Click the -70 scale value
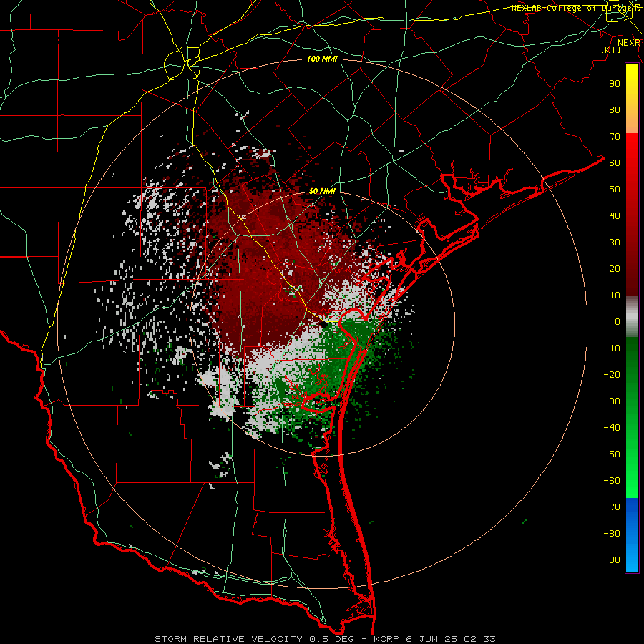The width and height of the screenshot is (644, 644). tap(612, 507)
